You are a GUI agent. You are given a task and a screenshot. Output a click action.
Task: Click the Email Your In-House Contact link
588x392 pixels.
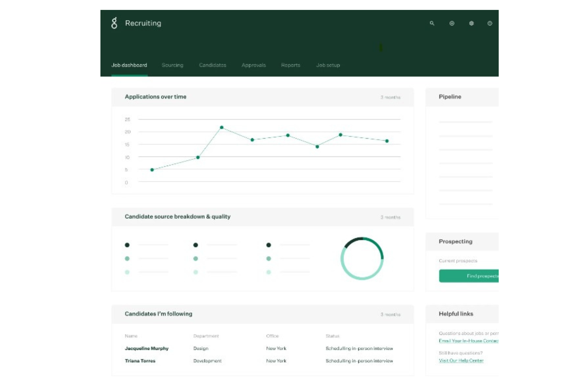[468, 341]
